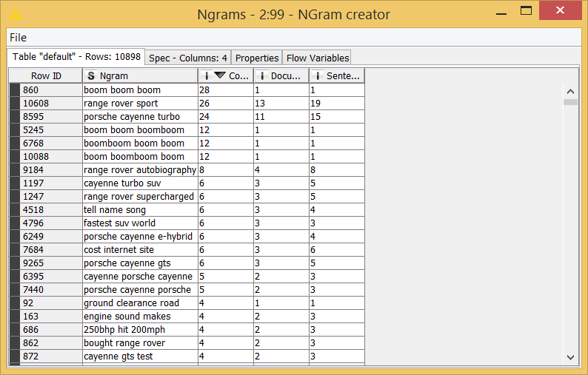The image size is (588, 375).
Task: Select the "porsche cayenne turbo" Ngram cell
Action: point(132,117)
